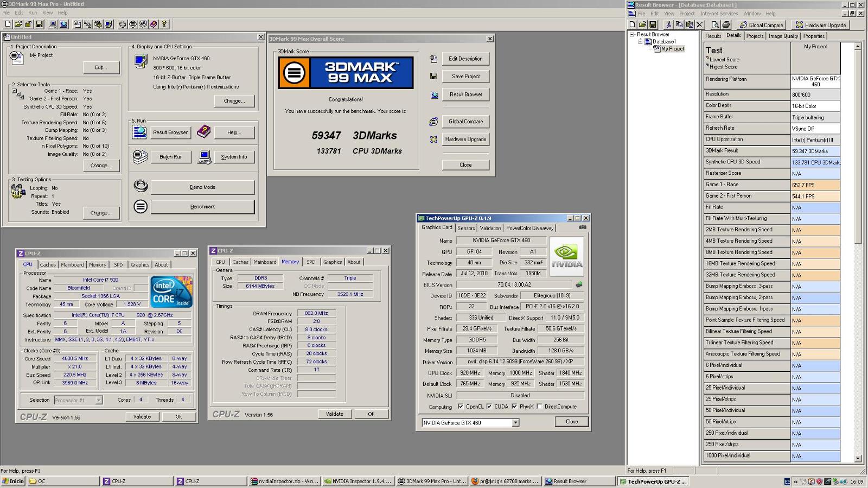This screenshot has height=488, width=868.
Task: Open the Sensors tab in GPU-Z
Action: [466, 228]
